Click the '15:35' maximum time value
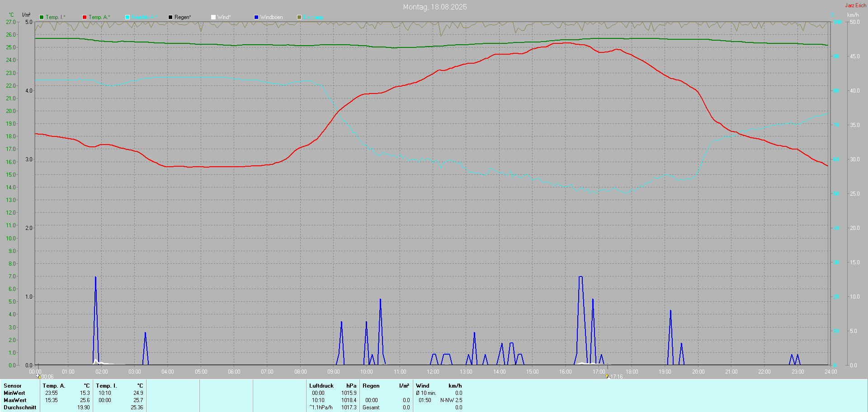Screen dimensions: 868x412 coord(52,400)
